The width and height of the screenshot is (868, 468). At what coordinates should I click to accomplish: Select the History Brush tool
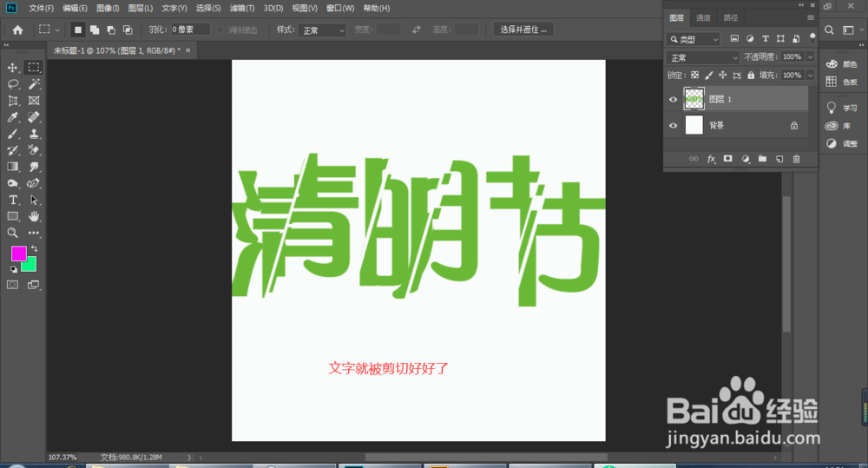12,150
